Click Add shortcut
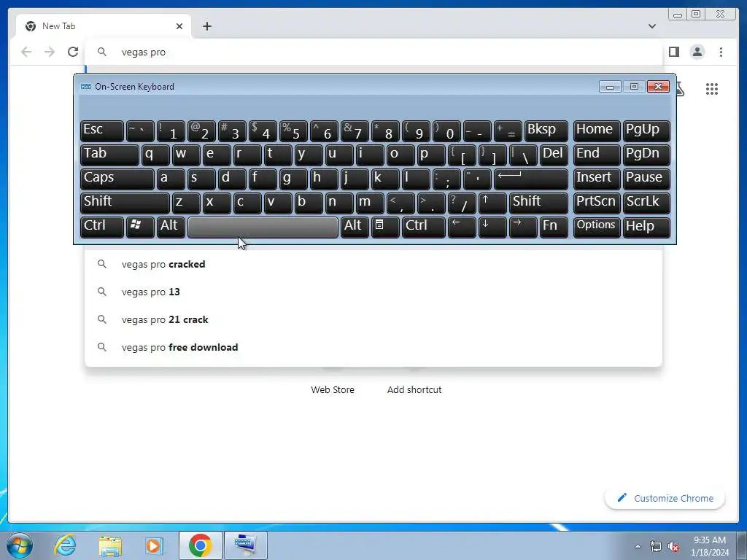The height and width of the screenshot is (560, 747). pos(414,389)
